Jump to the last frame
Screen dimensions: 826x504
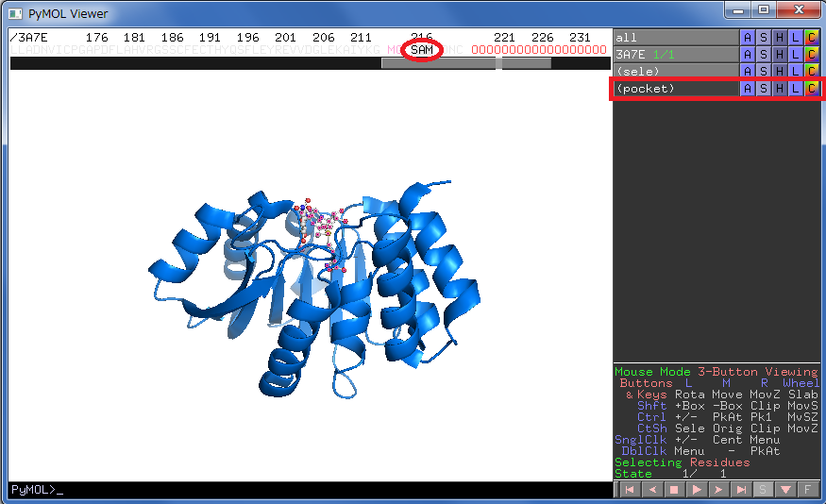[741, 490]
